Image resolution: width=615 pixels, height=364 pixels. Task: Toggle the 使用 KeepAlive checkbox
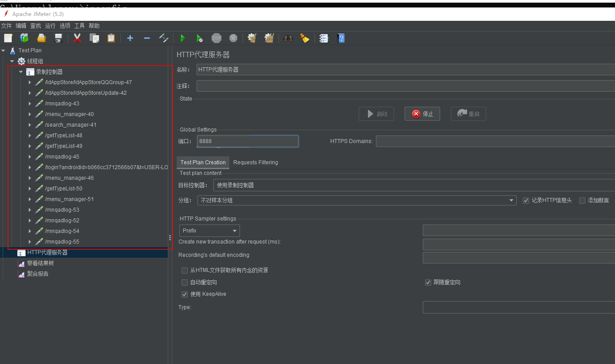(185, 294)
